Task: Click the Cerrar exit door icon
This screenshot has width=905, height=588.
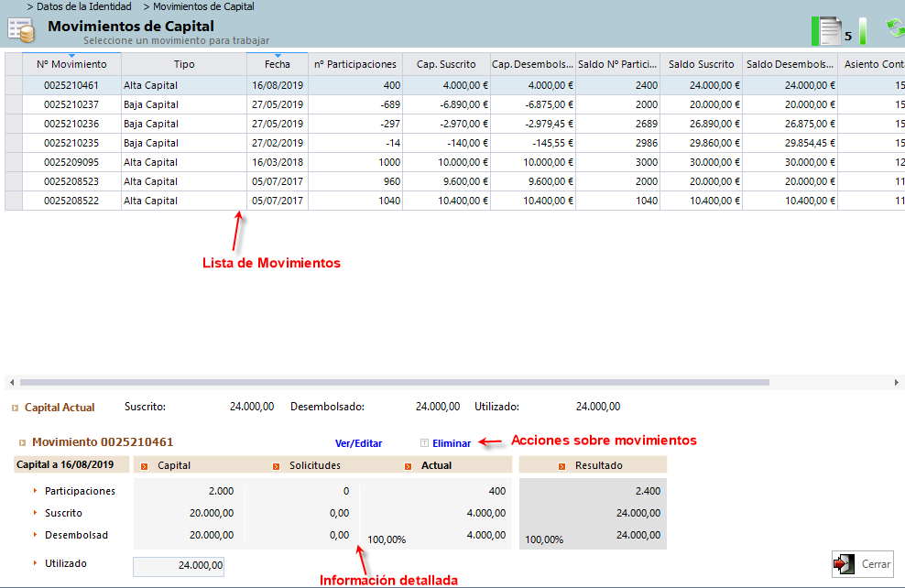Action: coord(845,564)
